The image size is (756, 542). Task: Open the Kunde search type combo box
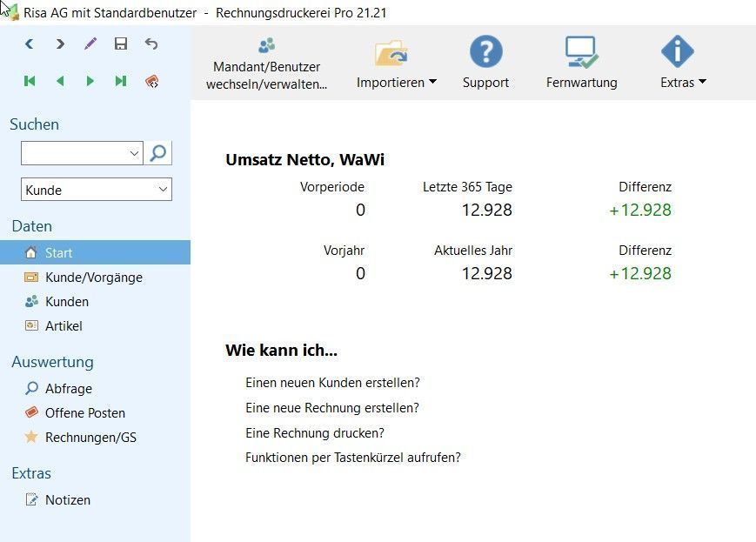(x=96, y=190)
